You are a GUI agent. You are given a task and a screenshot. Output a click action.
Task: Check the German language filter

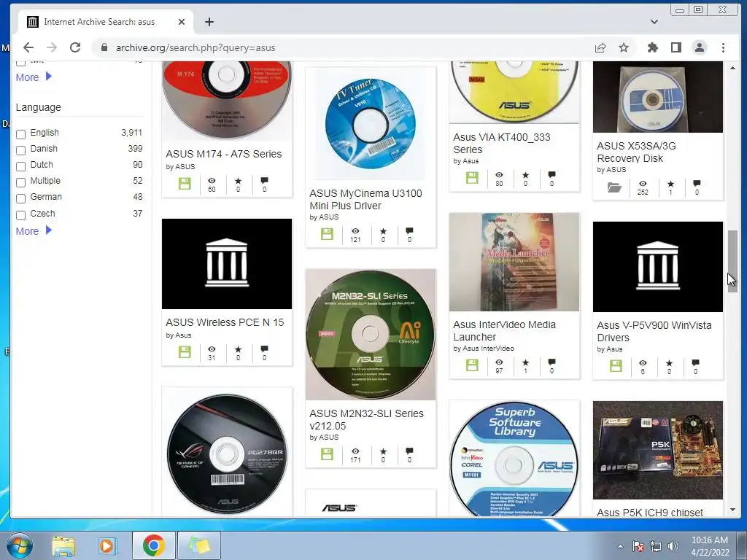[21, 198]
